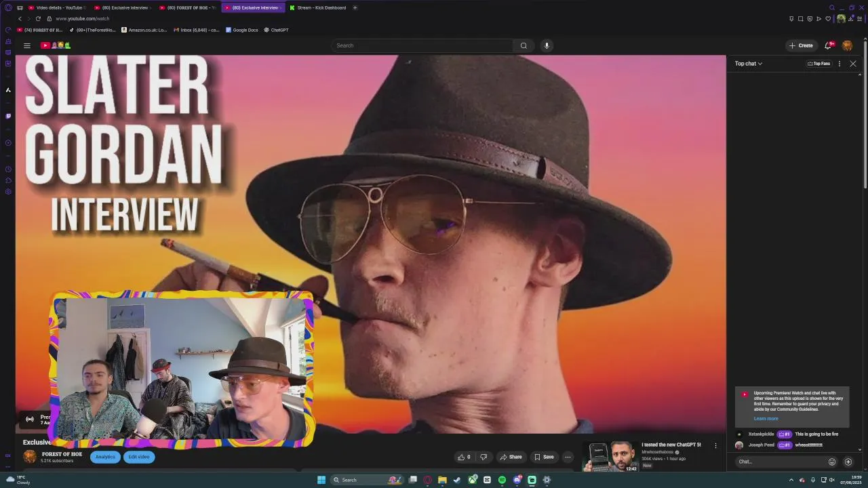Open the ChatGPT 5 recommended video thumbnail
Viewport: 868px width, 488px height.
(611, 457)
